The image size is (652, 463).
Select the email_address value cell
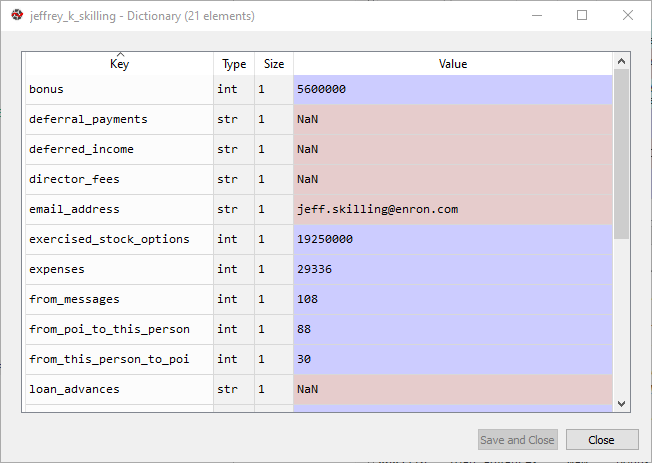tap(452, 209)
